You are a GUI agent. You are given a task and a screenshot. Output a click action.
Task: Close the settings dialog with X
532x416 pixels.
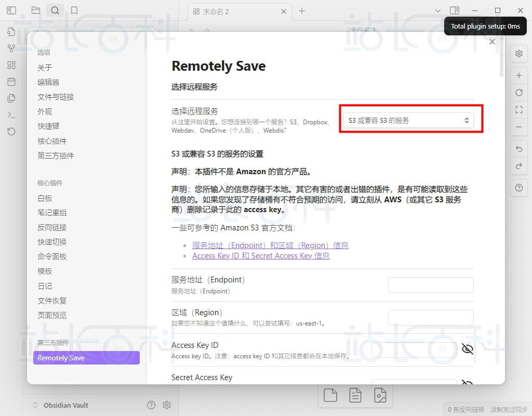(x=493, y=42)
